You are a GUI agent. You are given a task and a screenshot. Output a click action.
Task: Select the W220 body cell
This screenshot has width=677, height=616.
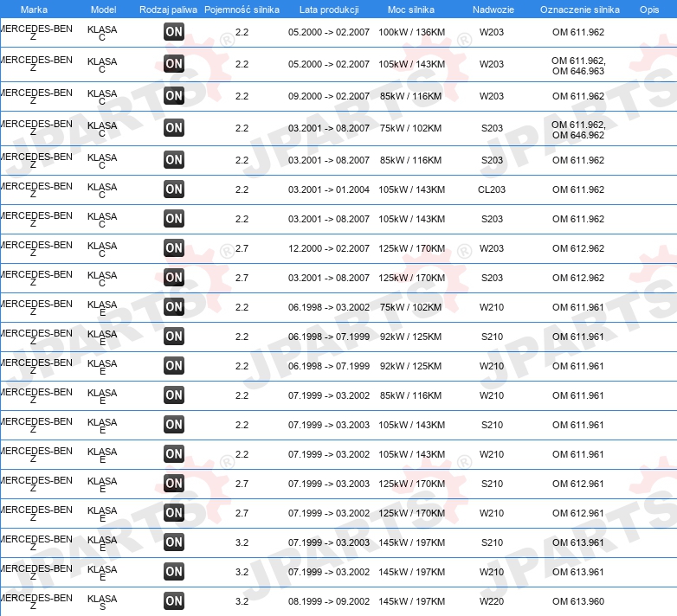tap(492, 601)
